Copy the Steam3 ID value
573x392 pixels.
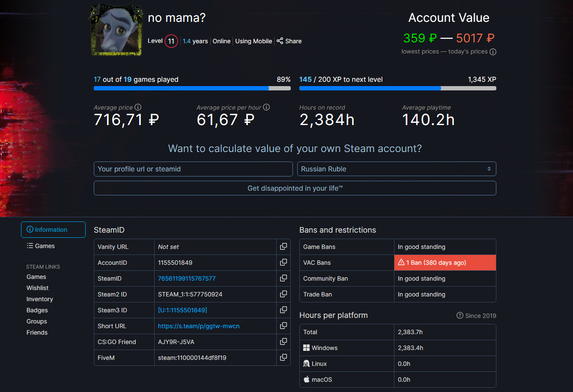click(284, 310)
